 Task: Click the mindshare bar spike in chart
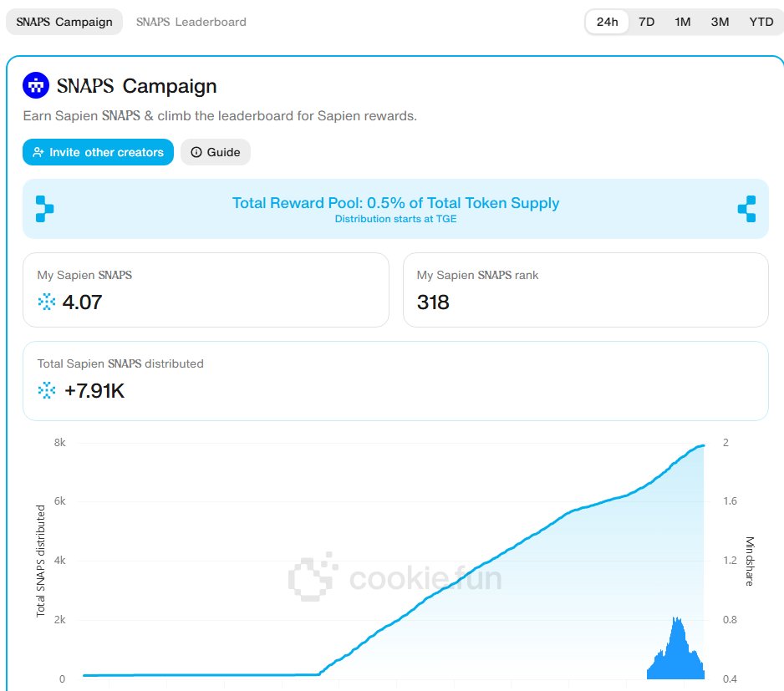pos(676,648)
